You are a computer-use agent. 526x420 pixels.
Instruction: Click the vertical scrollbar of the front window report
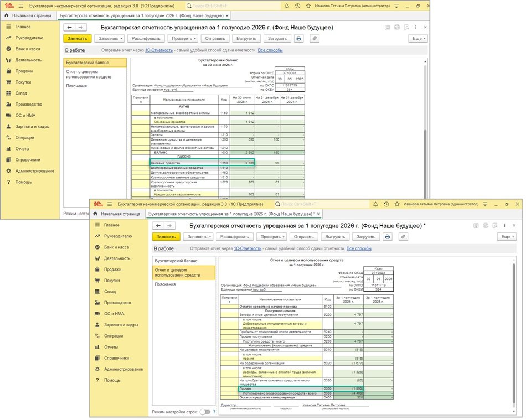pyautogui.click(x=514, y=334)
